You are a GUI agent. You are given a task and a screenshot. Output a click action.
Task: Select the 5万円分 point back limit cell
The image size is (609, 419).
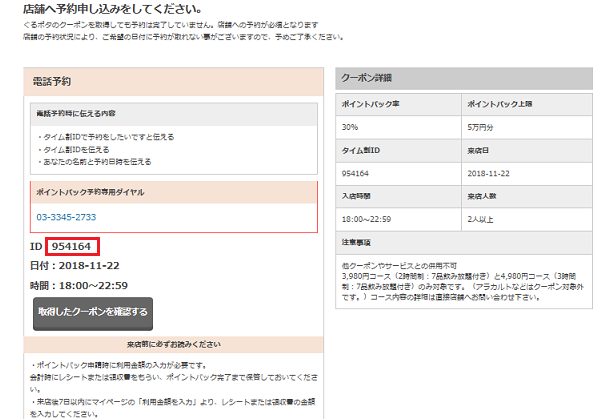click(527, 127)
